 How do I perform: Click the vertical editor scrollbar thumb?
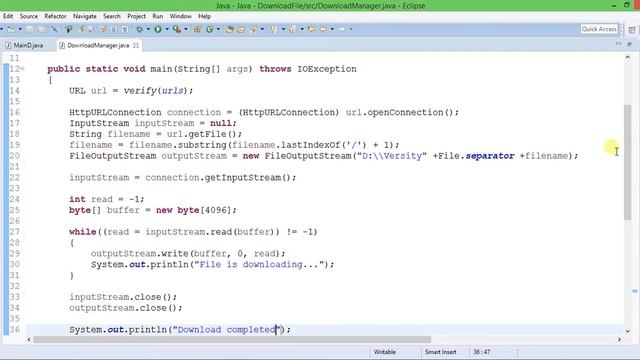(x=628, y=162)
